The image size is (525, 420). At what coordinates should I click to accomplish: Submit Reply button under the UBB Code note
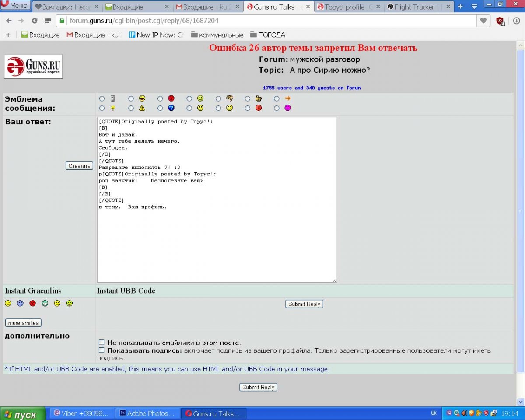(258, 387)
